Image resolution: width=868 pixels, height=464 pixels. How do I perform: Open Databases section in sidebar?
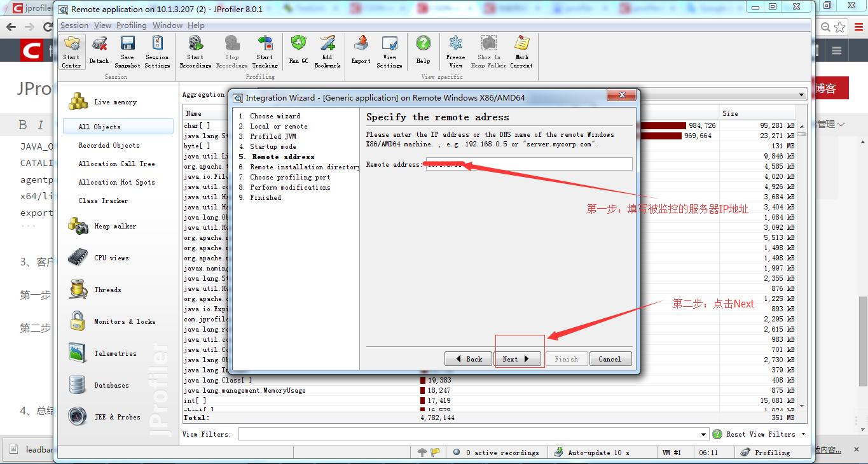111,385
